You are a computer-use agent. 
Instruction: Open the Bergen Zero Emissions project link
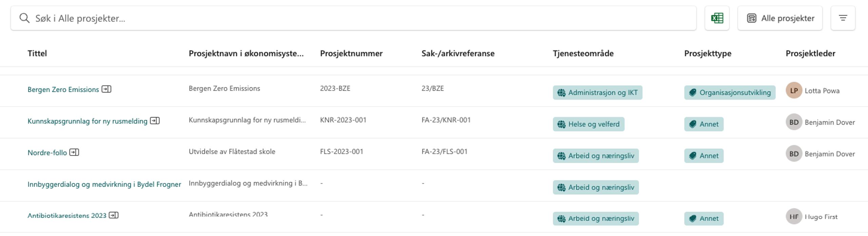point(63,89)
